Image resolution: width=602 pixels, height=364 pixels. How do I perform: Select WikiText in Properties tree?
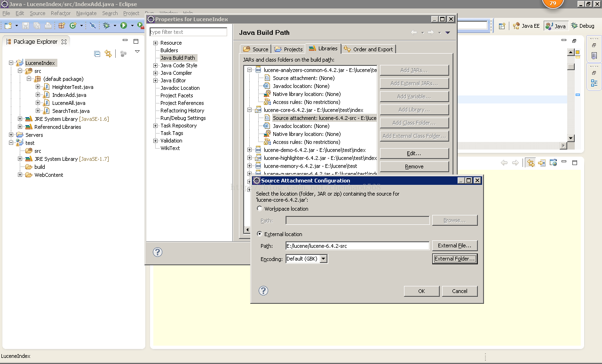point(170,148)
